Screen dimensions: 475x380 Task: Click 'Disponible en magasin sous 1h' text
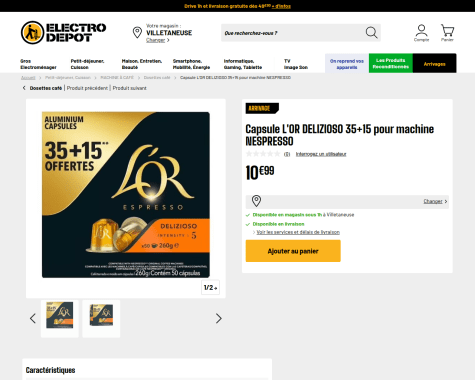coord(287,215)
